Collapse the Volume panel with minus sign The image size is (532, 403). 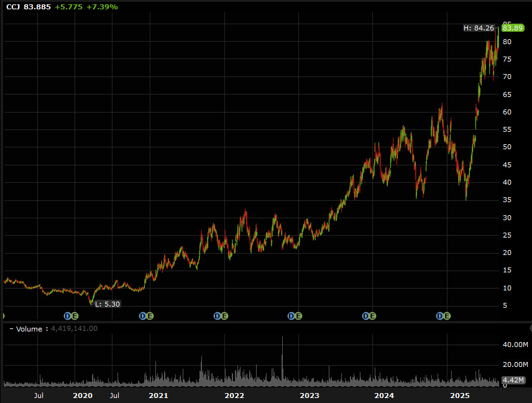(x=12, y=328)
